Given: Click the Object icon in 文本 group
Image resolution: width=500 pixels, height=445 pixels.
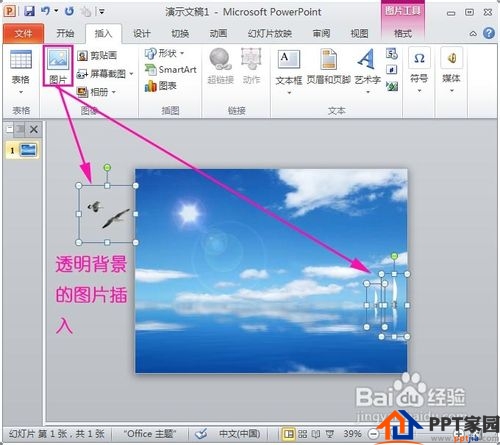Looking at the screenshot, I should (392, 86).
